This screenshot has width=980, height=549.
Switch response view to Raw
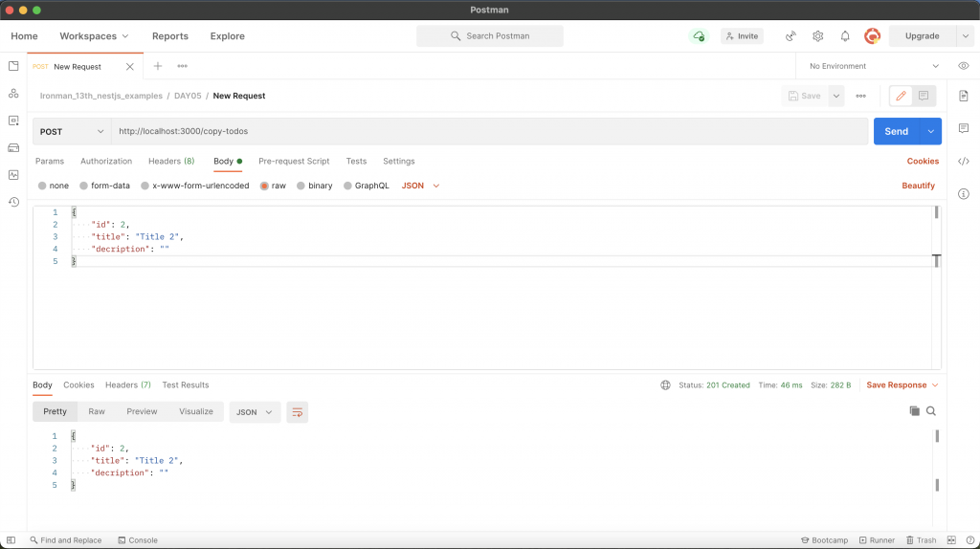pos(97,411)
